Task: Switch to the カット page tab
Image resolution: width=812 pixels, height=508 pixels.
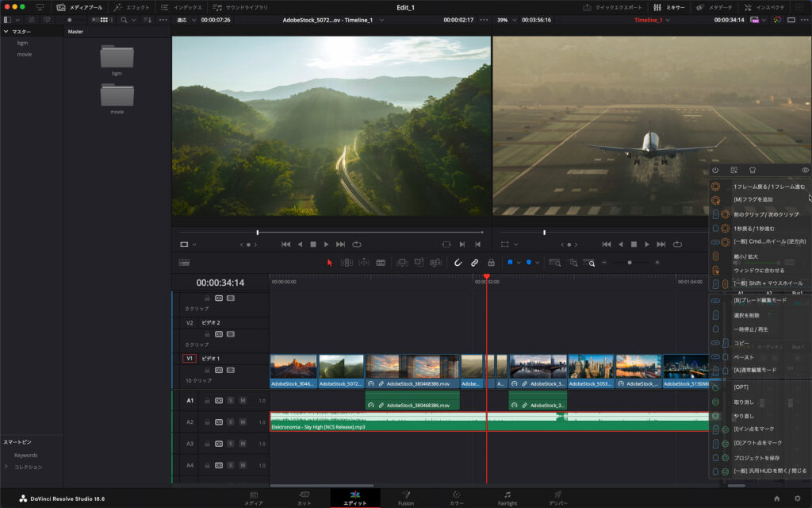Action: coord(304,498)
